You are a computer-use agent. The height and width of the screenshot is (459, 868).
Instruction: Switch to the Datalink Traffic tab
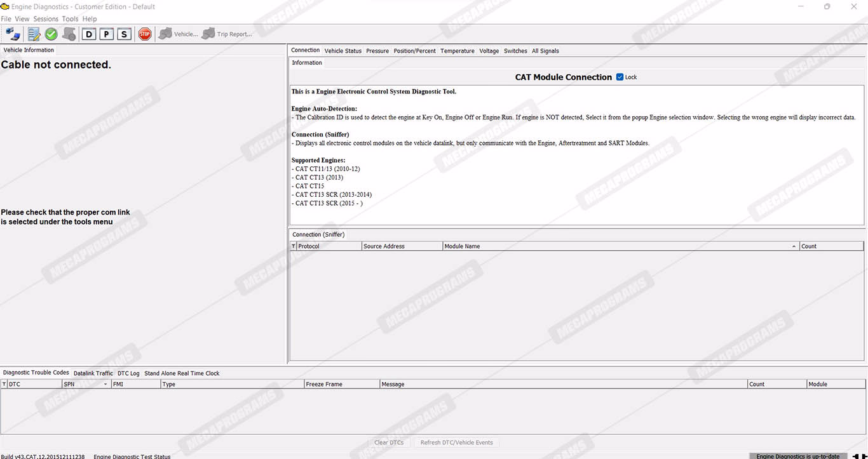[x=93, y=373]
